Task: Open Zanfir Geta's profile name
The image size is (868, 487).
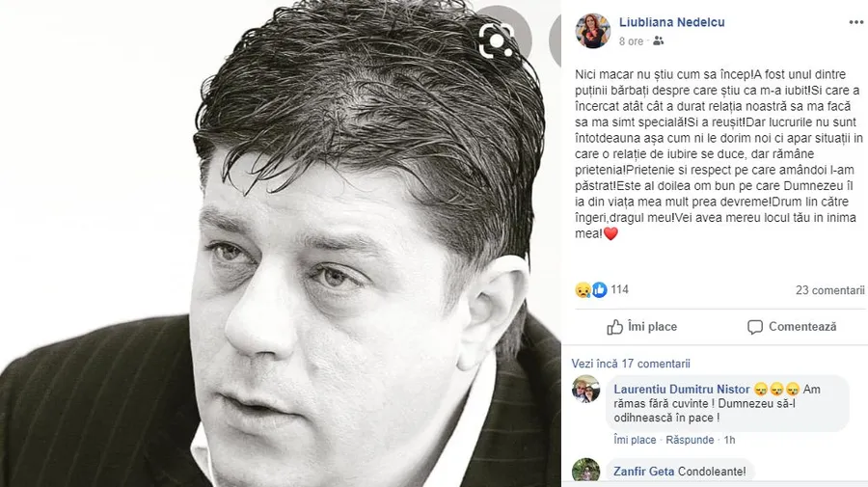Action: [644, 472]
